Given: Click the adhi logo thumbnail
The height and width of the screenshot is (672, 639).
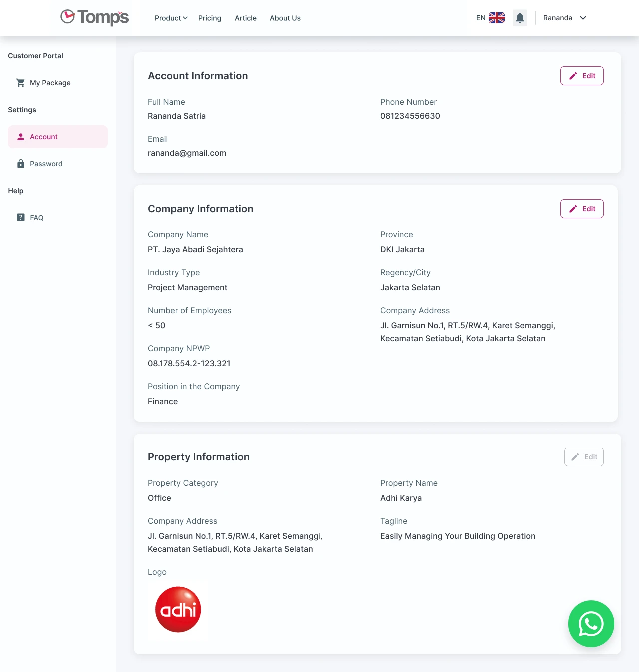Looking at the screenshot, I should [177, 609].
